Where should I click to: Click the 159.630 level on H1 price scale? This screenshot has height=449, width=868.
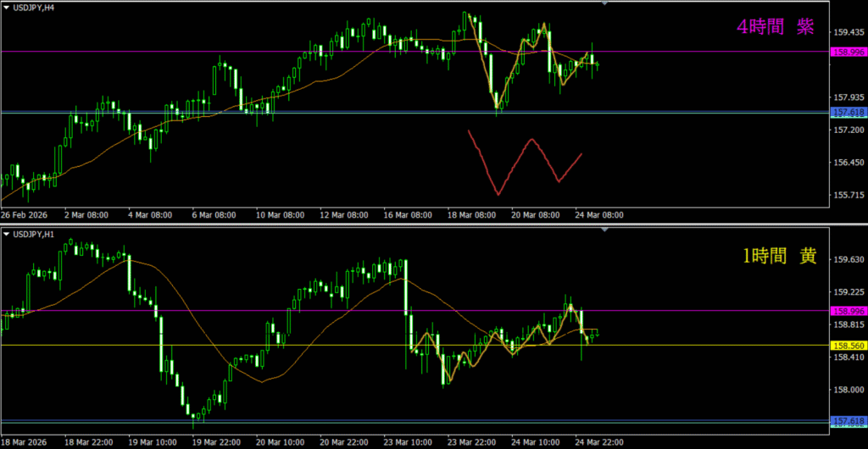point(849,260)
